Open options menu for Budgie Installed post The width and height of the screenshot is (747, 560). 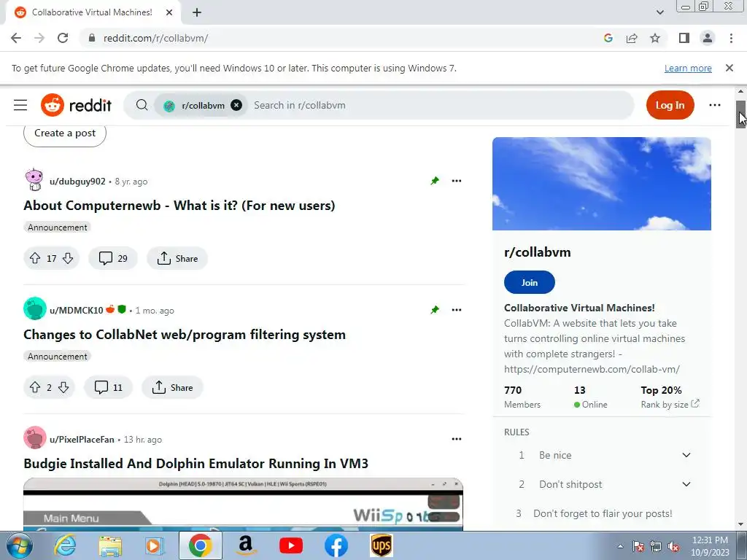457,439
